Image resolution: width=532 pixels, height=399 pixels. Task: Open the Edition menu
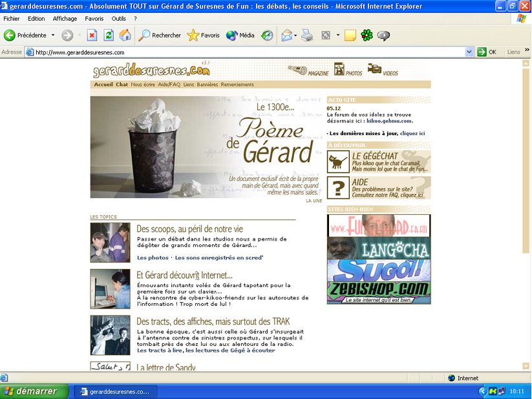(x=36, y=19)
